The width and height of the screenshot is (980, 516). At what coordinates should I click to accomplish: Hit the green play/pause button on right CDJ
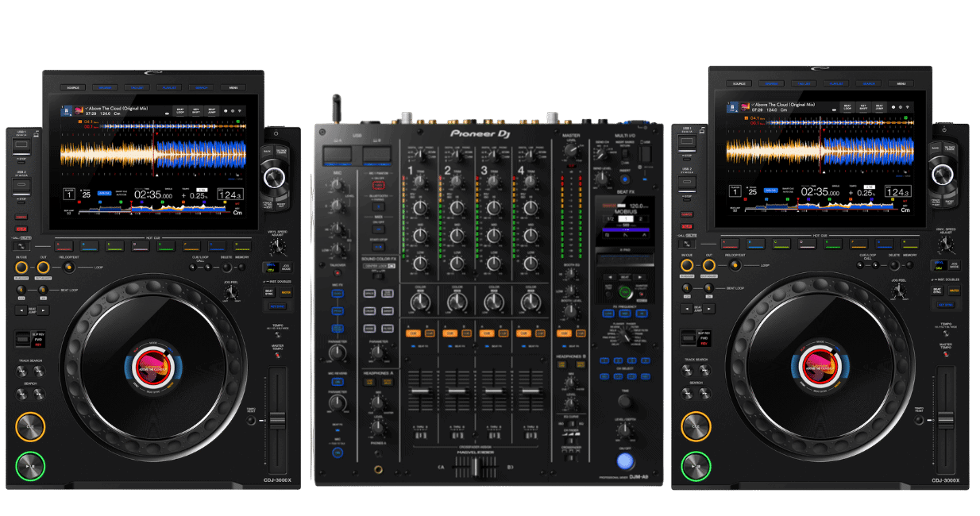[695, 466]
